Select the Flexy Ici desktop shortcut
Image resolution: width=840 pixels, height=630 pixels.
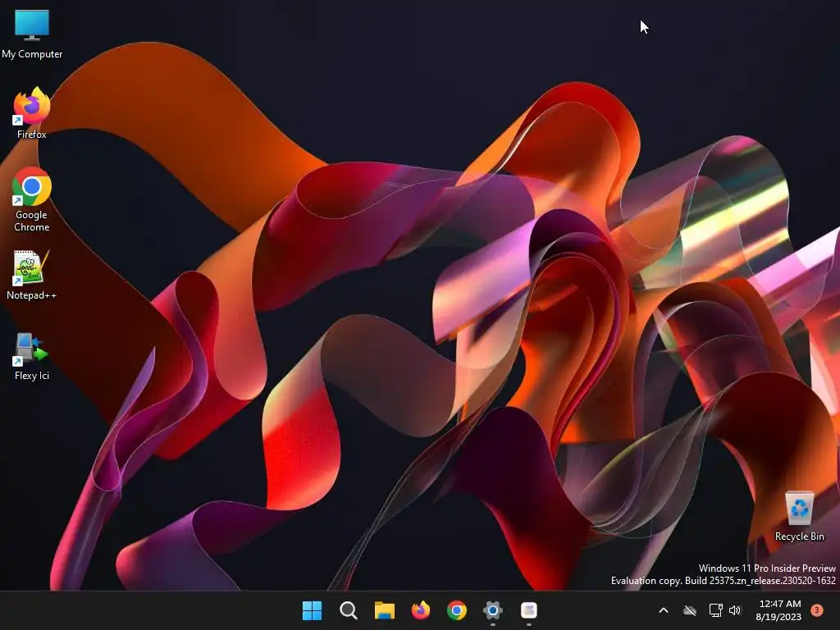pyautogui.click(x=32, y=356)
